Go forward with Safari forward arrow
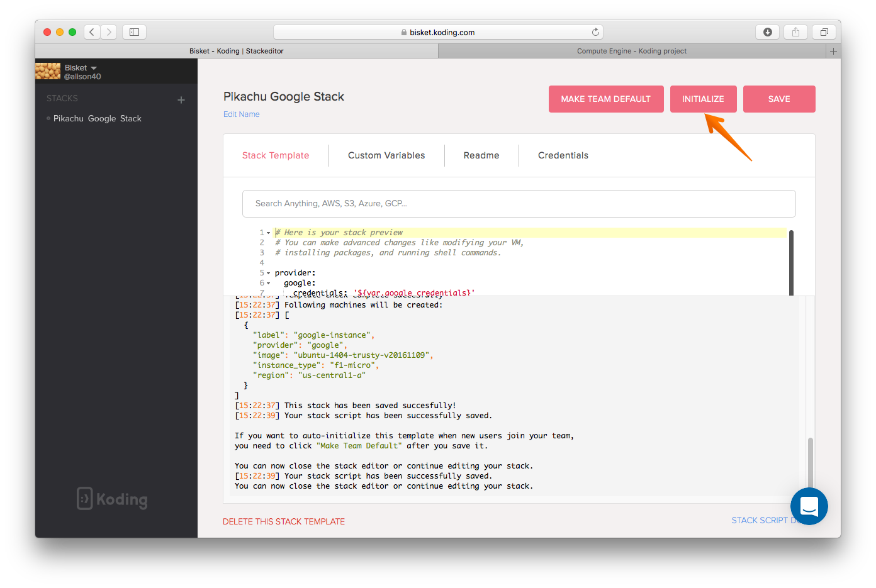This screenshot has width=876, height=588. pyautogui.click(x=109, y=32)
